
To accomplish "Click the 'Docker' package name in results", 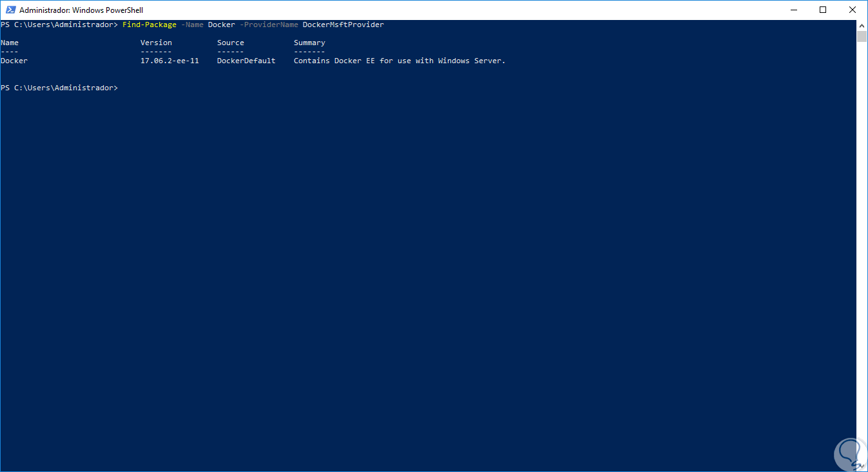I will click(14, 61).
